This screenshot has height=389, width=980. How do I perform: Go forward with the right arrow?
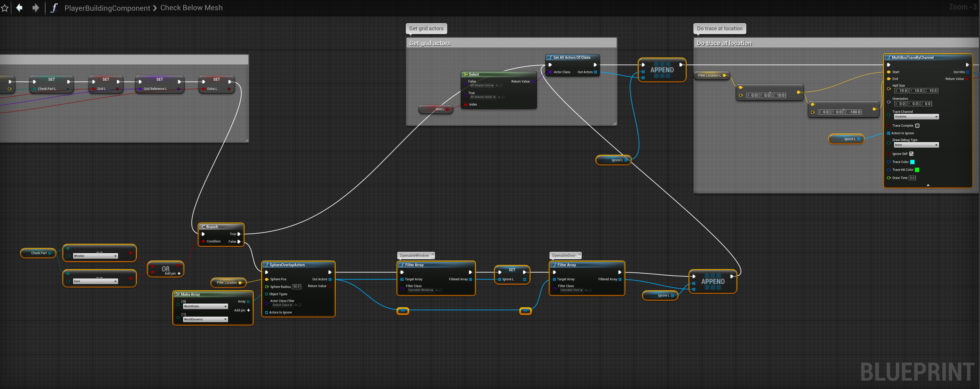[x=35, y=8]
